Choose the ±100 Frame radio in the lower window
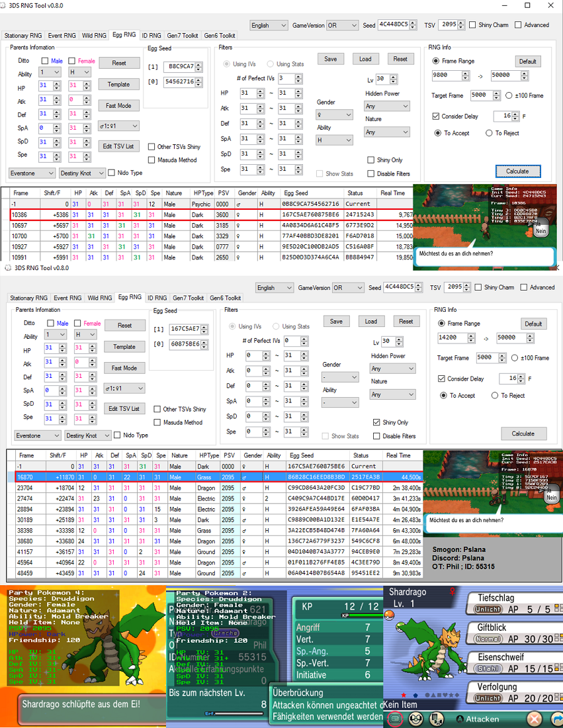Image resolution: width=563 pixels, height=728 pixels. [x=515, y=358]
